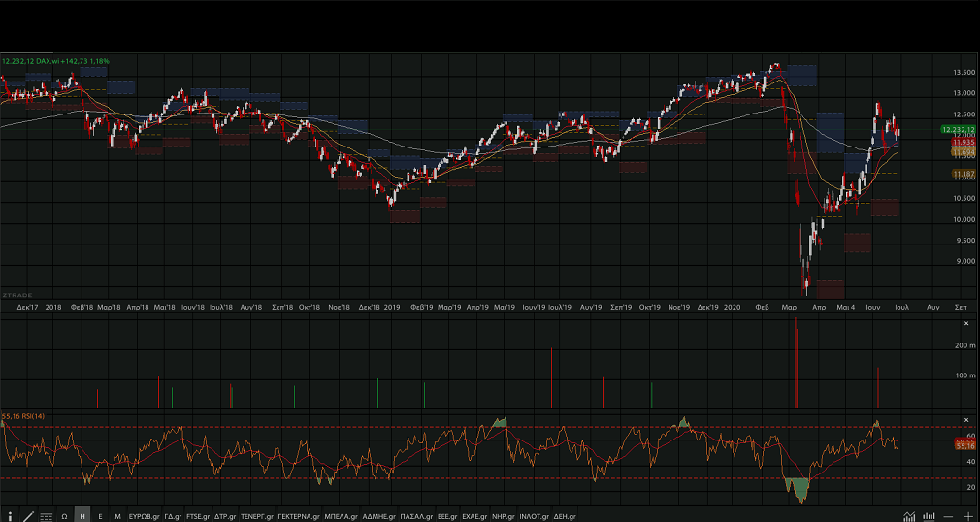Load the ΔΕΗ.gr chart
Viewport: 980px width, 522px height.
(565, 516)
